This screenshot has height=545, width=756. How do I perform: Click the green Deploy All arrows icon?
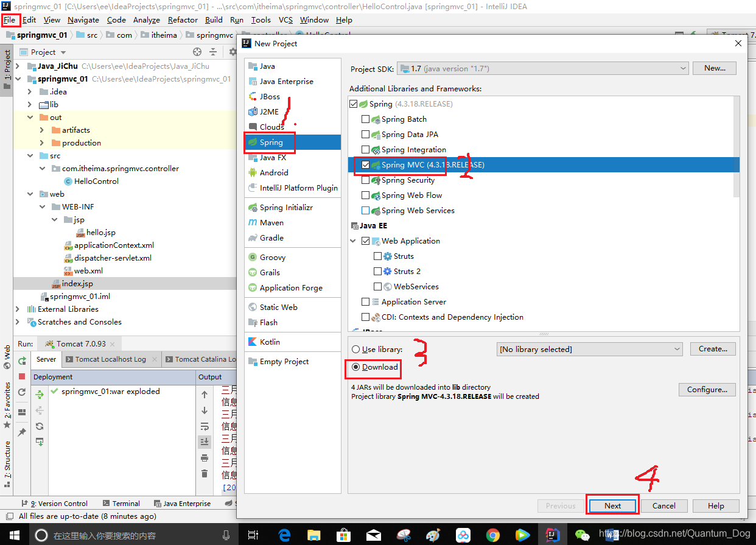pyautogui.click(x=40, y=395)
